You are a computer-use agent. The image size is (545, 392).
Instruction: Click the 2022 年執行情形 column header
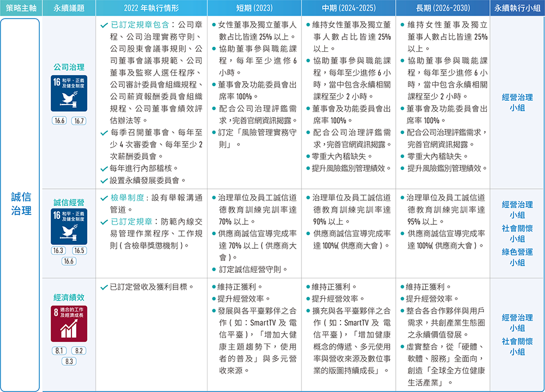pyautogui.click(x=151, y=8)
